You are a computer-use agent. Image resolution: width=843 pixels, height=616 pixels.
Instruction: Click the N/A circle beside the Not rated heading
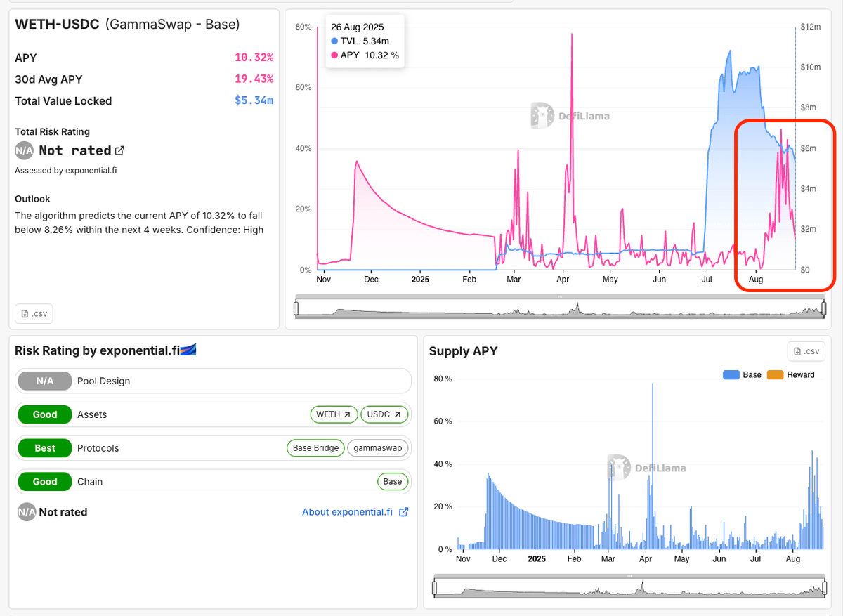click(25, 150)
